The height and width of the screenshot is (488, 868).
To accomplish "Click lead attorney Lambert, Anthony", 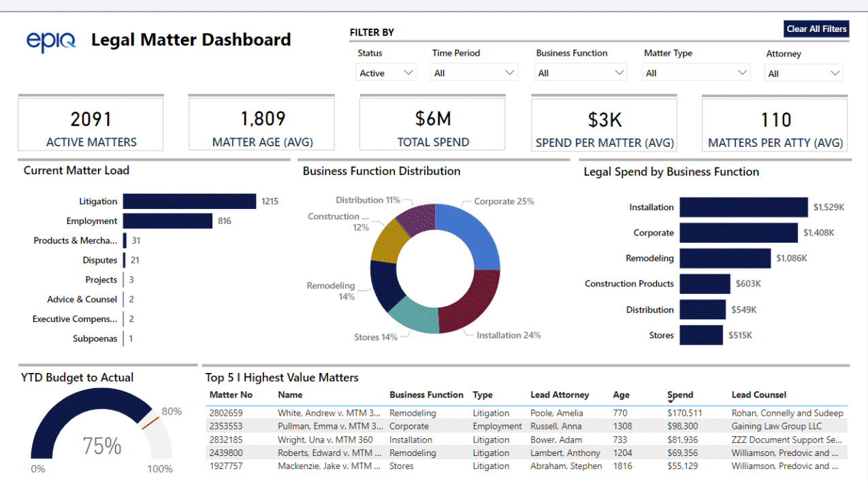I will click(x=565, y=453).
